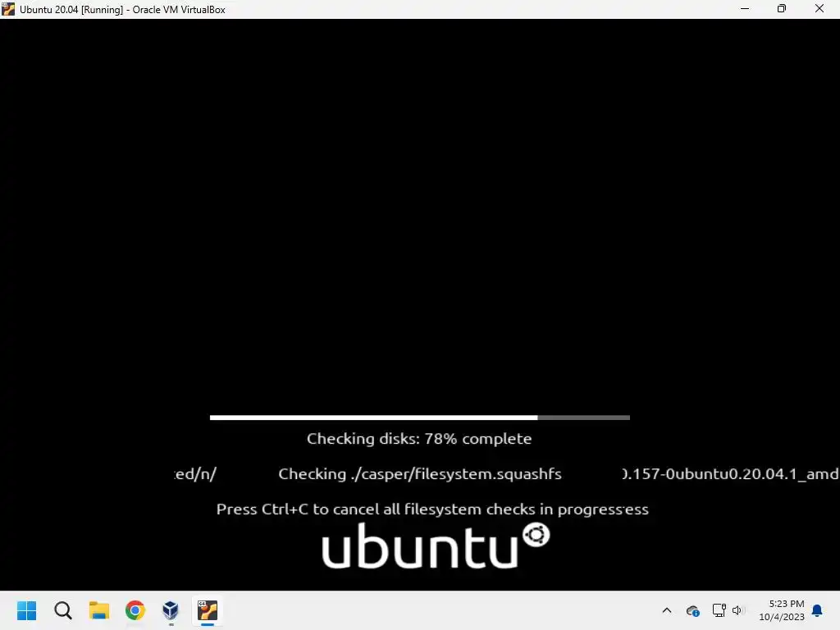The image size is (840, 630).
Task: Show hidden system tray icons
Action: click(667, 610)
